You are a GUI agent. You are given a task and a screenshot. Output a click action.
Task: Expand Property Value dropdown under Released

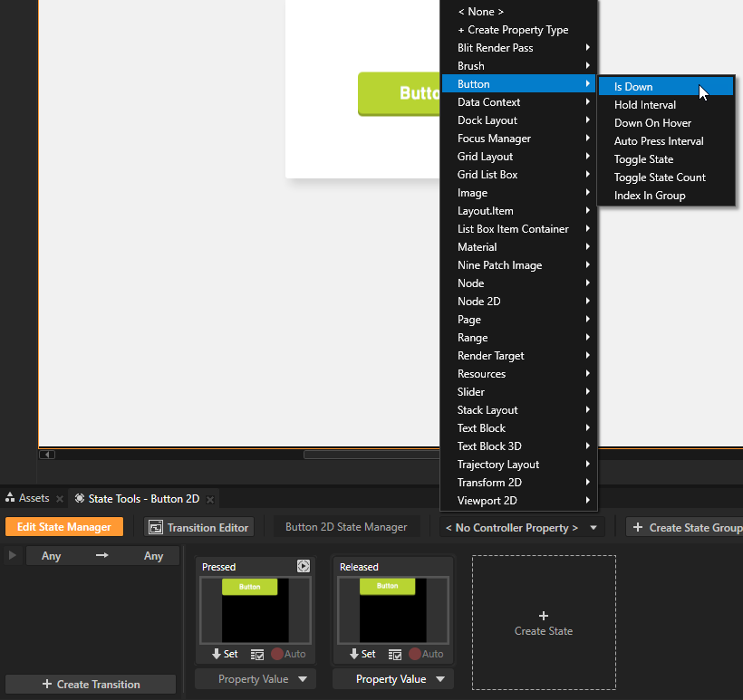tap(392, 679)
